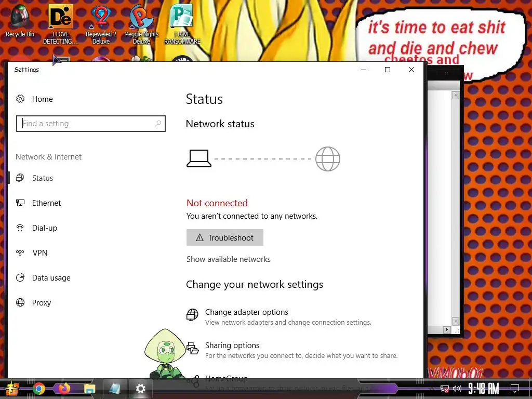
Task: Click the magnifier icon in the search box
Action: (x=158, y=124)
